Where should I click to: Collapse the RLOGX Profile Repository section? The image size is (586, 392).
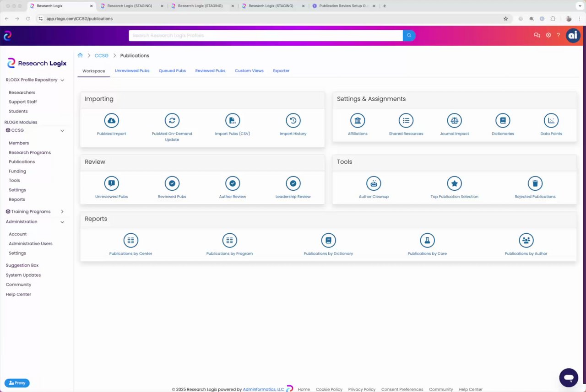coord(62,80)
